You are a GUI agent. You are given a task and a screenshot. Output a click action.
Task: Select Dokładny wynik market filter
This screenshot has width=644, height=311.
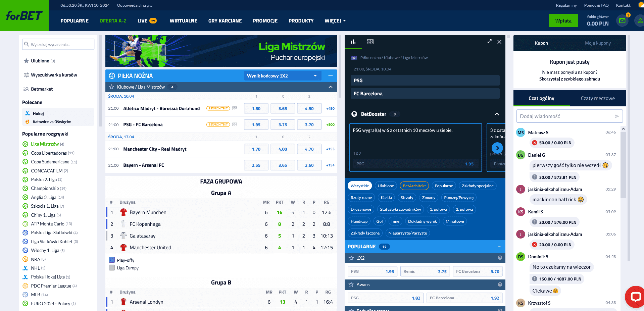[423, 221]
